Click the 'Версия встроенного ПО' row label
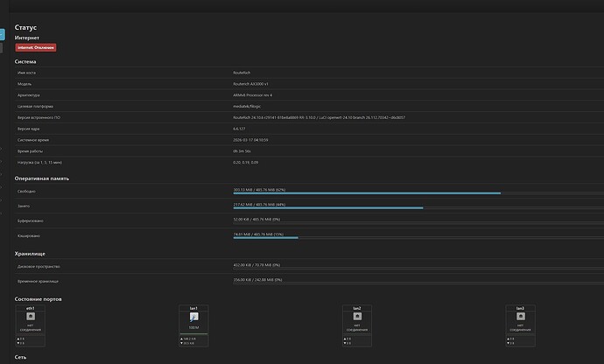This screenshot has height=364, width=604. tap(39, 117)
